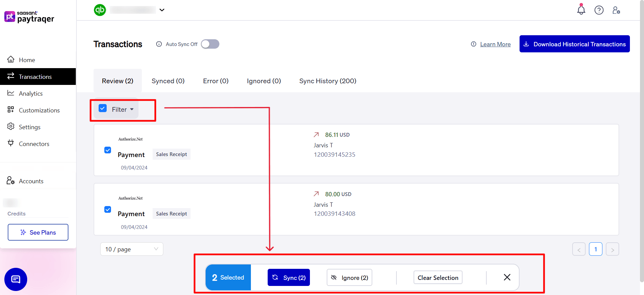Open the Filter dropdown

click(x=123, y=109)
